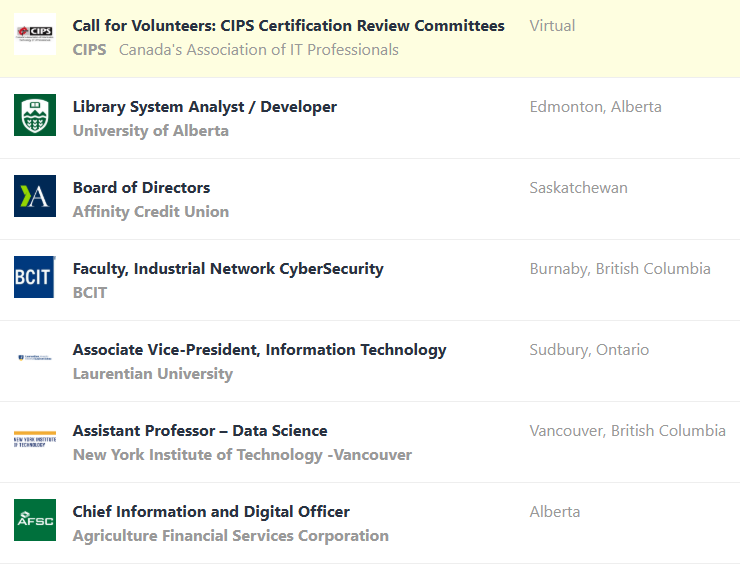Open Associate Vice-President, Information Technology posting

pyautogui.click(x=259, y=350)
